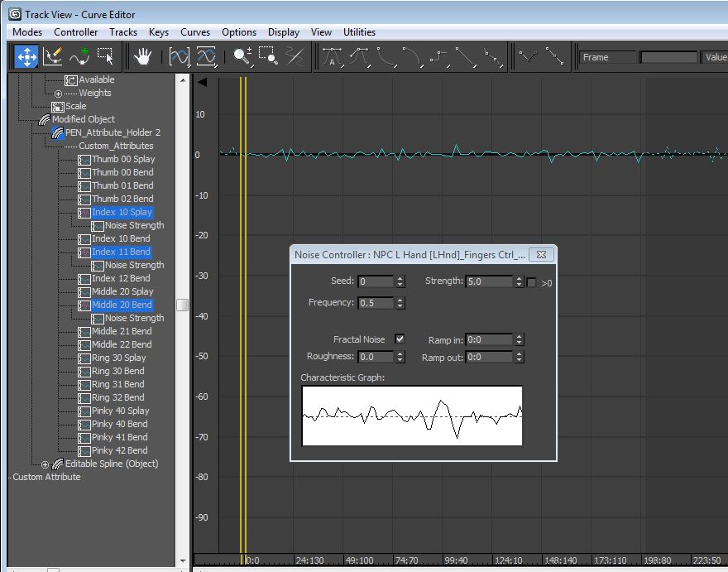Select the Move Keys tool
The height and width of the screenshot is (572, 728).
tap(26, 56)
